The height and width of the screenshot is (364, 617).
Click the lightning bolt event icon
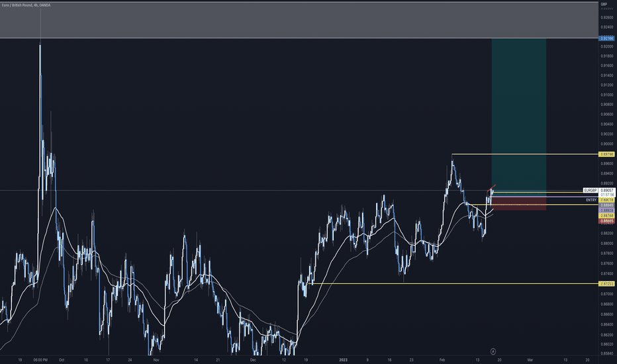493,351
